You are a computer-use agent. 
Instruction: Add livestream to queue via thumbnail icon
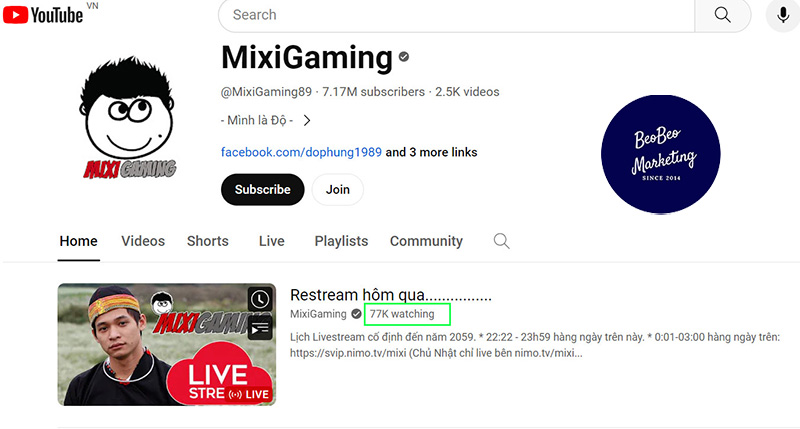[259, 326]
